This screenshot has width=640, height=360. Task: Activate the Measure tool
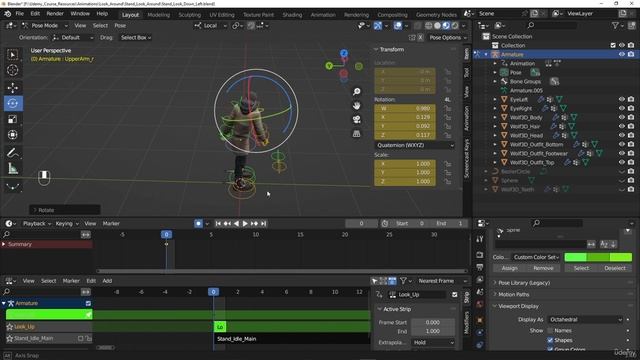coord(13,168)
